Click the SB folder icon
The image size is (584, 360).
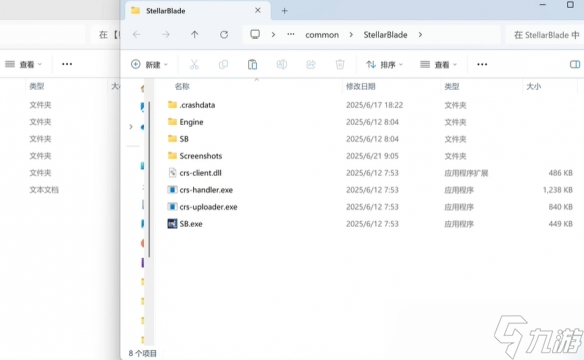(x=172, y=138)
